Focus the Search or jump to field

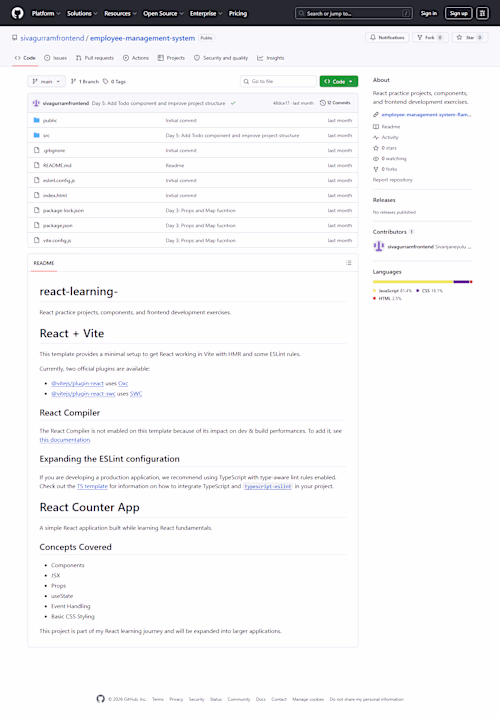tap(353, 14)
